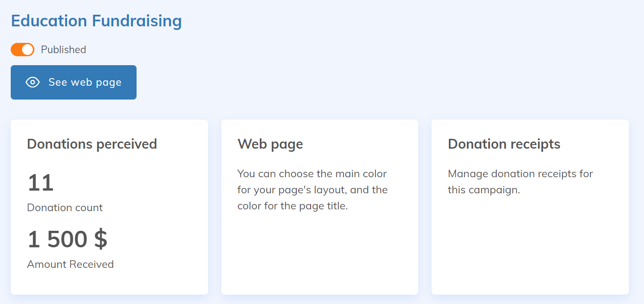644x304 pixels.
Task: Select the Amount Received label
Action: pyautogui.click(x=70, y=264)
